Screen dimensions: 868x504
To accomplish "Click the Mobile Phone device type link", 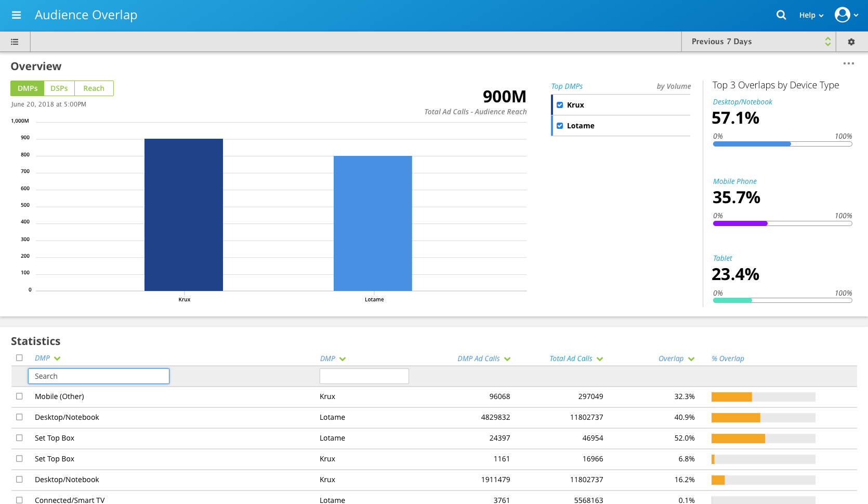I will pyautogui.click(x=734, y=181).
